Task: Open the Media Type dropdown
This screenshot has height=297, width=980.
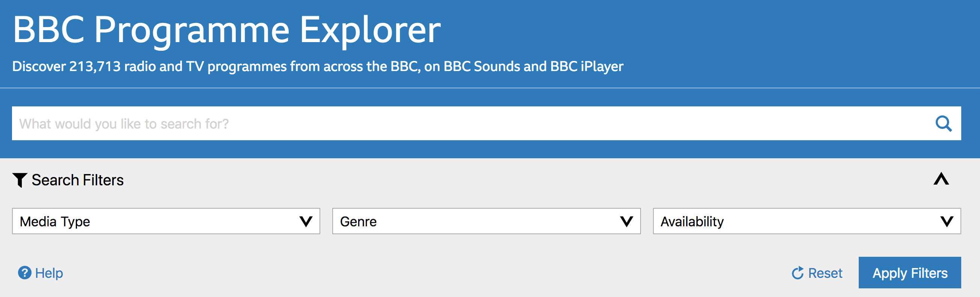Action: (x=166, y=221)
